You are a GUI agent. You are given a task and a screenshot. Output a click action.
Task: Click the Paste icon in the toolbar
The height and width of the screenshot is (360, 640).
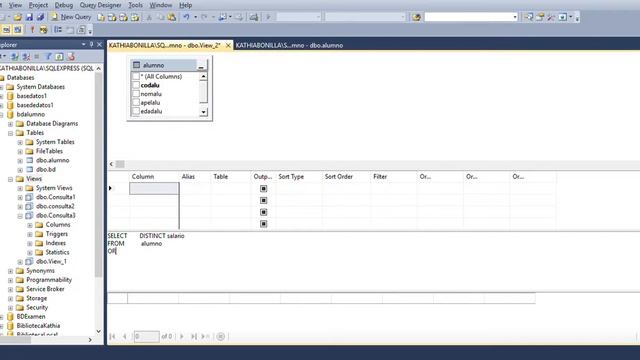172,17
